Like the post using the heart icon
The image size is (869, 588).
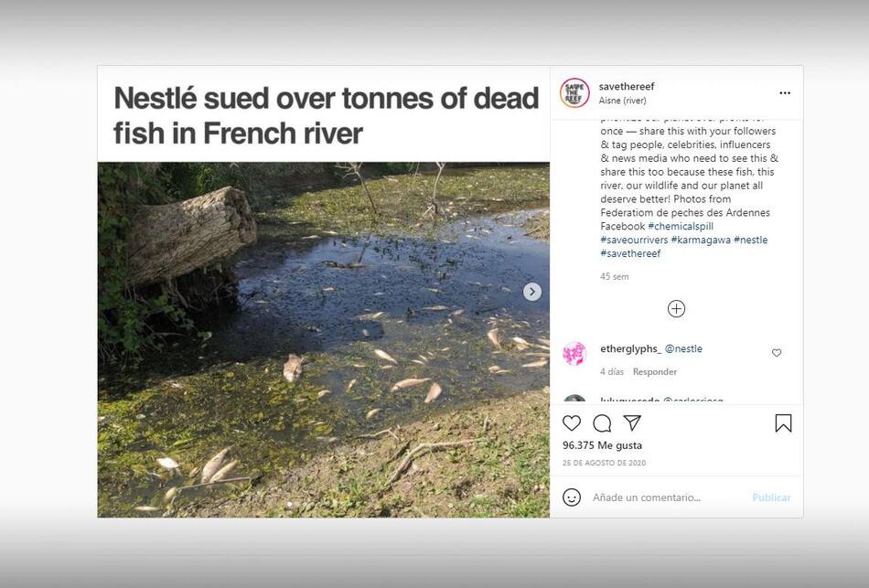coord(571,422)
